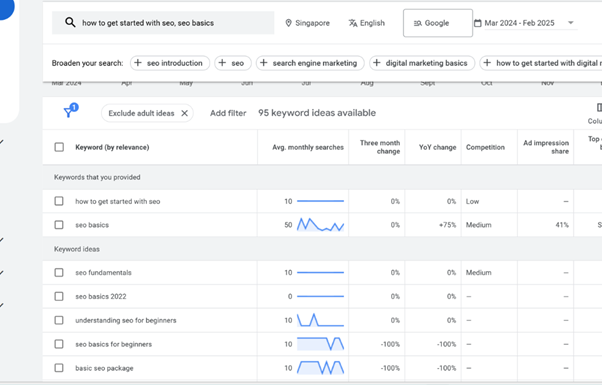Viewport: 602px width, 386px height.
Task: Click the keyword search input field
Action: (x=163, y=23)
